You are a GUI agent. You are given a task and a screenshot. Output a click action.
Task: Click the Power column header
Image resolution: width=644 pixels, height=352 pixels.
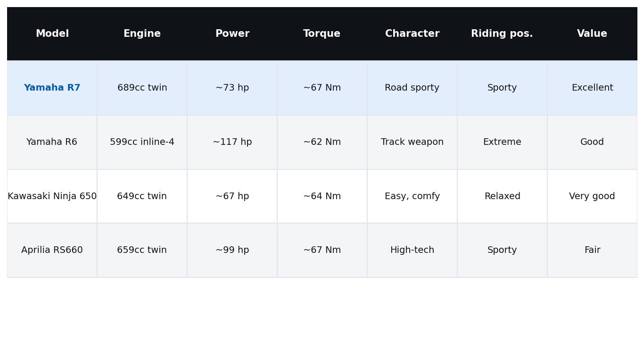click(232, 34)
